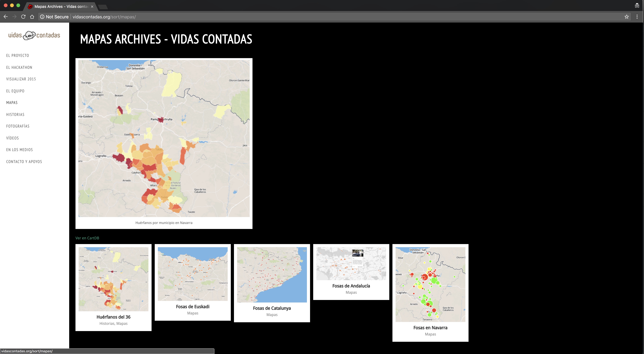The image size is (644, 354).
Task: Click the Fosas de Catalunya title link
Action: click(x=272, y=308)
